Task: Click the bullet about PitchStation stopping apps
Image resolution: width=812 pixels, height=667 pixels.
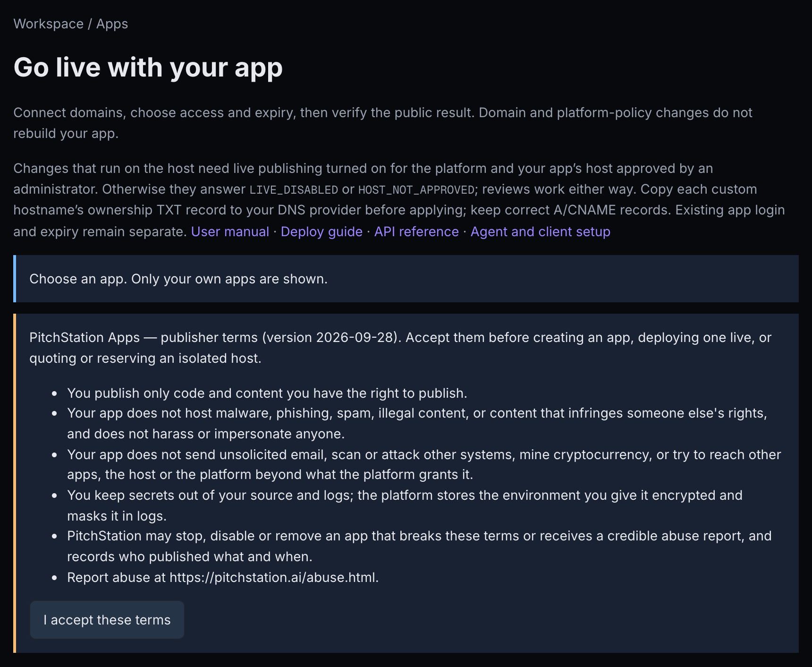Action: click(419, 546)
